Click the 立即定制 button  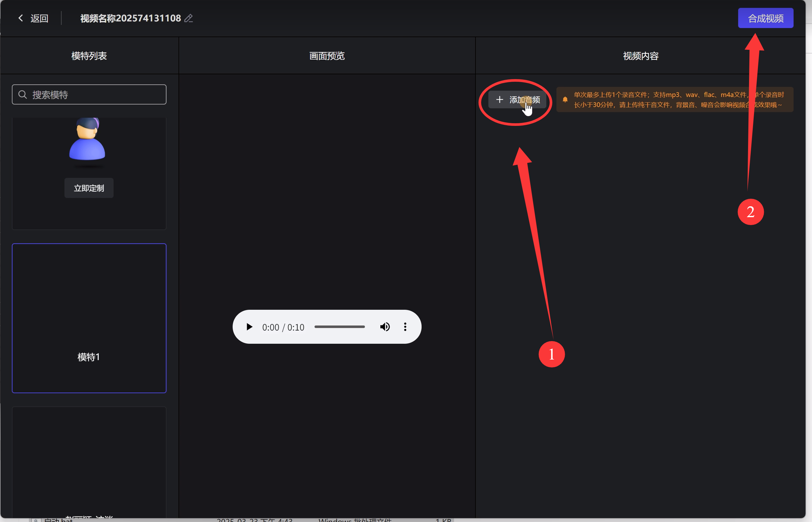89,188
